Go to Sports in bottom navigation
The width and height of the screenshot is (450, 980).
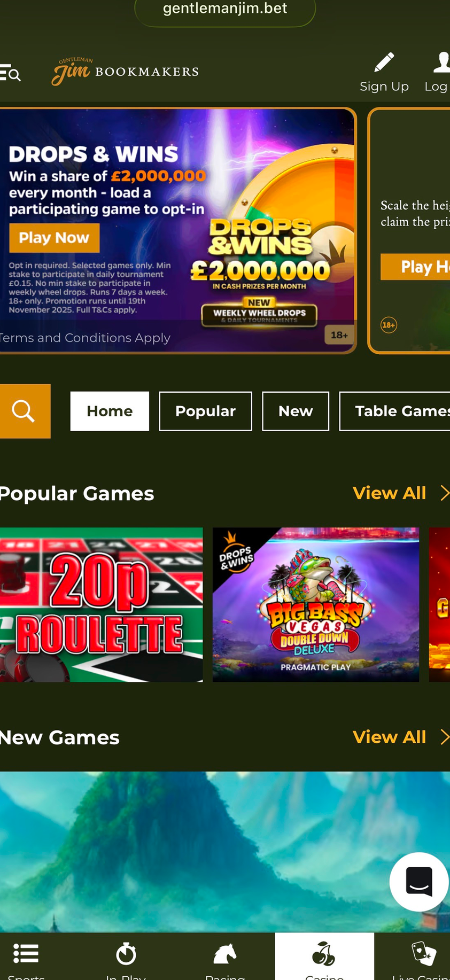click(x=26, y=954)
